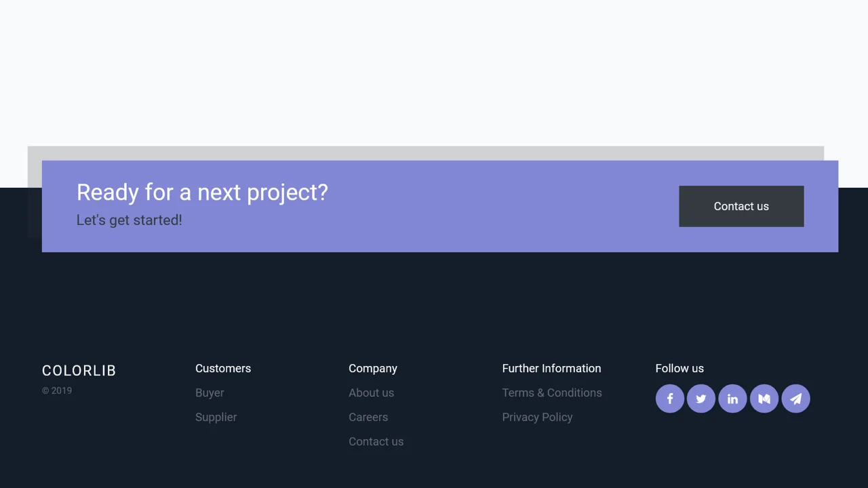The height and width of the screenshot is (488, 868).
Task: Click the Ready for a next project headline
Action: [201, 192]
